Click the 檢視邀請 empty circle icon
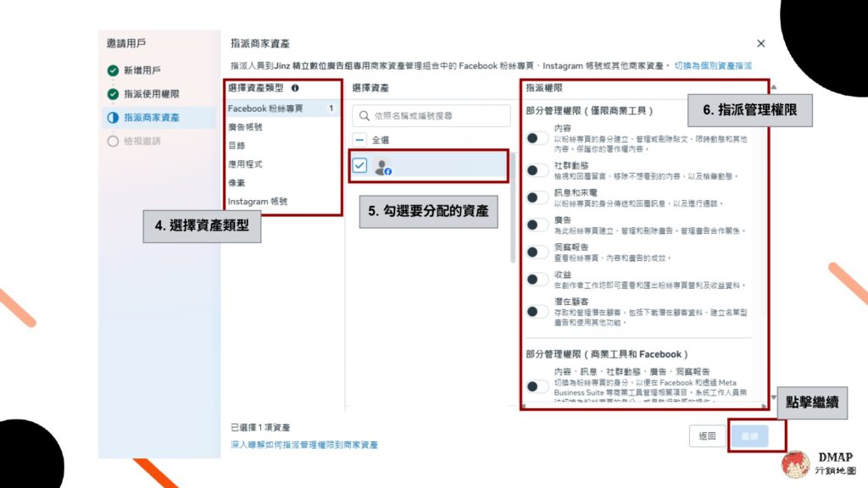 click(x=113, y=141)
